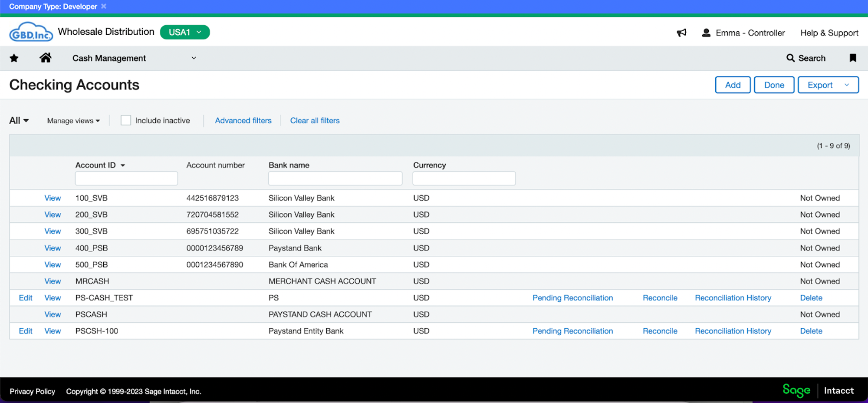
Task: Open Search using the magnifier icon
Action: point(791,58)
